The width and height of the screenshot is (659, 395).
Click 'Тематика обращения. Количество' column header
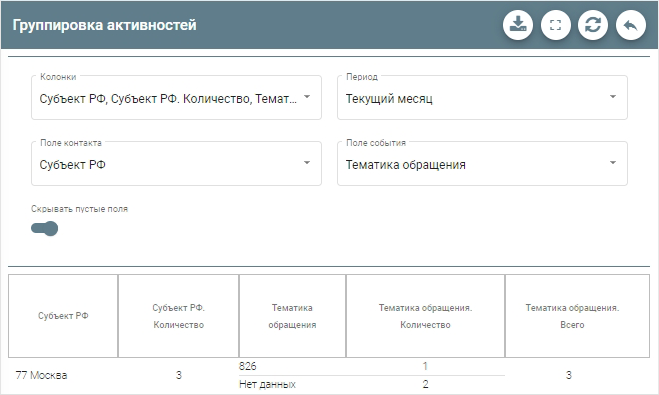pyautogui.click(x=425, y=316)
